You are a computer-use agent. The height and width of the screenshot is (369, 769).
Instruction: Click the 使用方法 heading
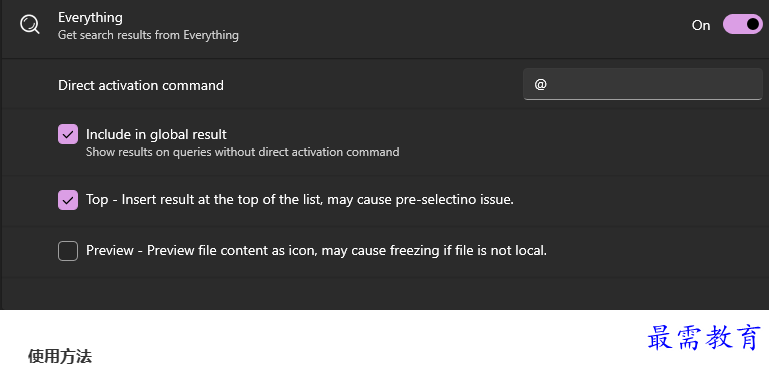[60, 356]
